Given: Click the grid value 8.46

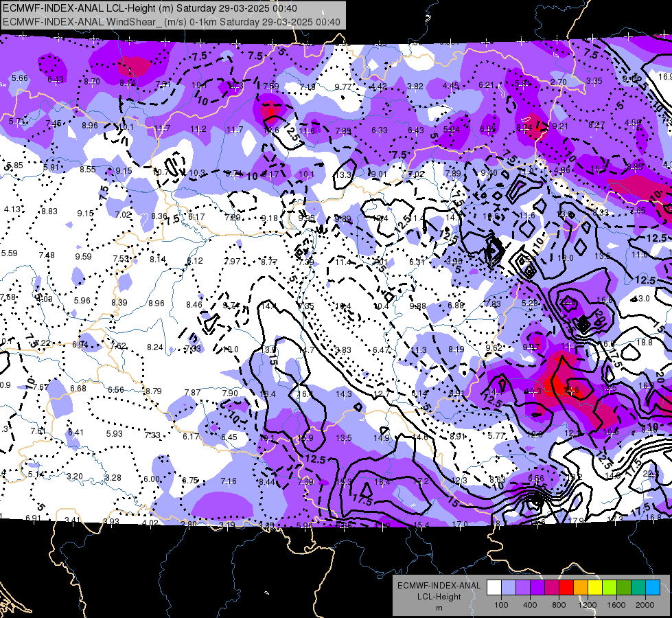Looking at the screenshot, I should click(194, 304).
